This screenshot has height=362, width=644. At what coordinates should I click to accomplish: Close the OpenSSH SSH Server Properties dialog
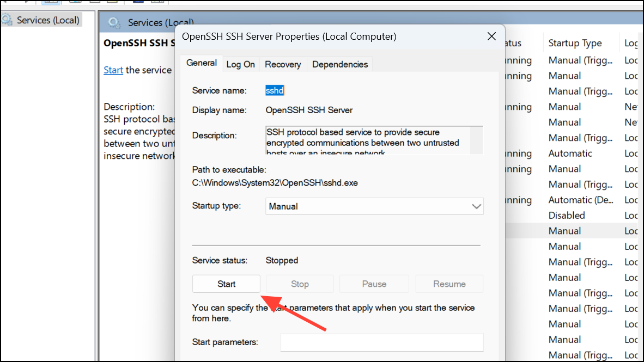[x=491, y=36]
